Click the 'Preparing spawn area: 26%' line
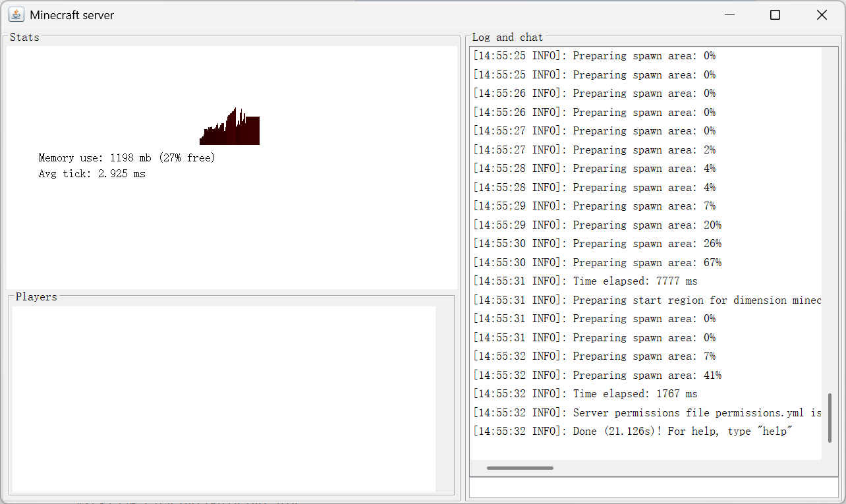This screenshot has height=504, width=846. pyautogui.click(x=597, y=244)
